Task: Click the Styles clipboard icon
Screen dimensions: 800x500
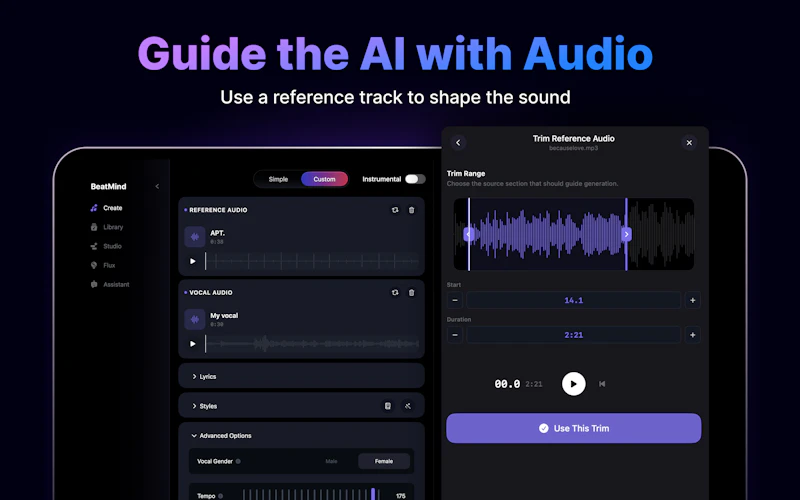Action: pos(388,406)
